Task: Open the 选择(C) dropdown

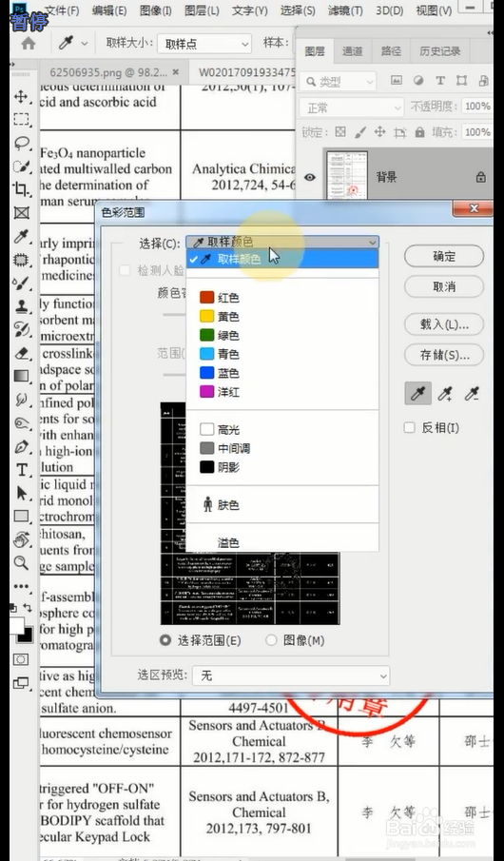Action: point(282,243)
